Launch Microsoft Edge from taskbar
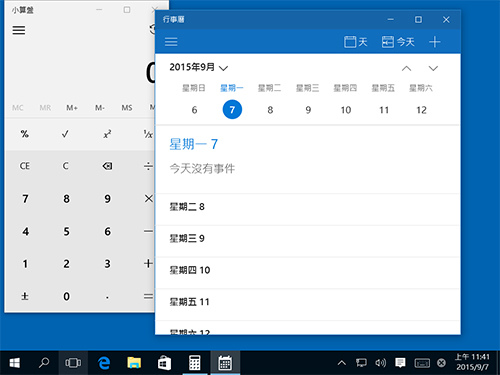This screenshot has width=500, height=375. tap(104, 363)
